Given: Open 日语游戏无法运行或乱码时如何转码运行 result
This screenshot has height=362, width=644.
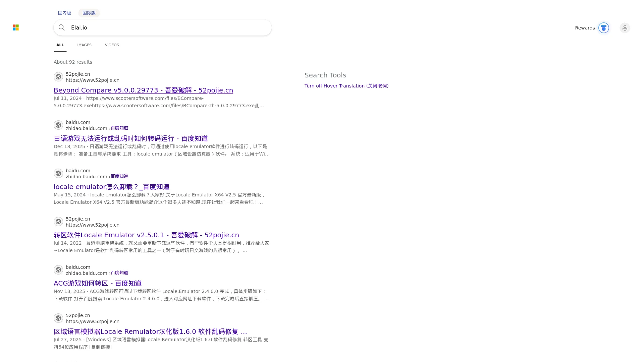Looking at the screenshot, I should 131,138.
